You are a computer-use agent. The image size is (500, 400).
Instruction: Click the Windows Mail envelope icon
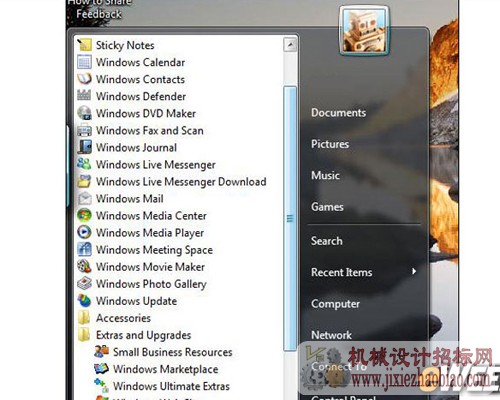point(84,198)
